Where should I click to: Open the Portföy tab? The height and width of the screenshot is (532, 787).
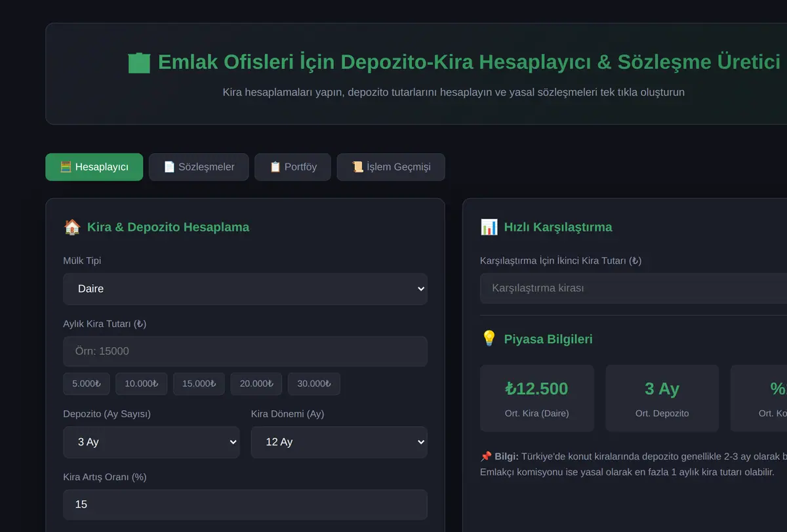[293, 167]
